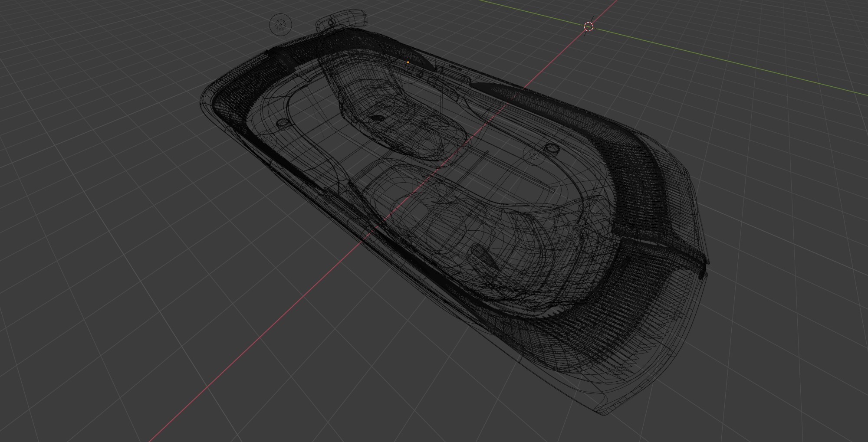Click the red-white 3D cursor

tap(589, 26)
